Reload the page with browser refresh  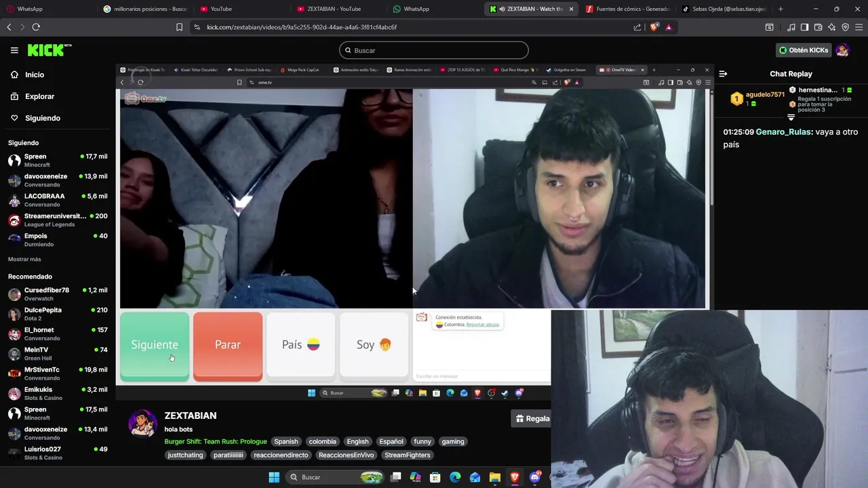tap(36, 27)
